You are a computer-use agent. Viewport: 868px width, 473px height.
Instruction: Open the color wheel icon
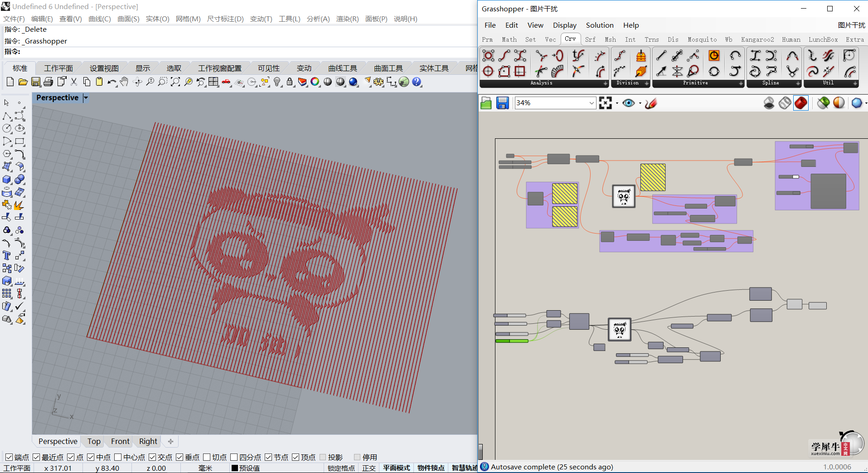point(315,82)
